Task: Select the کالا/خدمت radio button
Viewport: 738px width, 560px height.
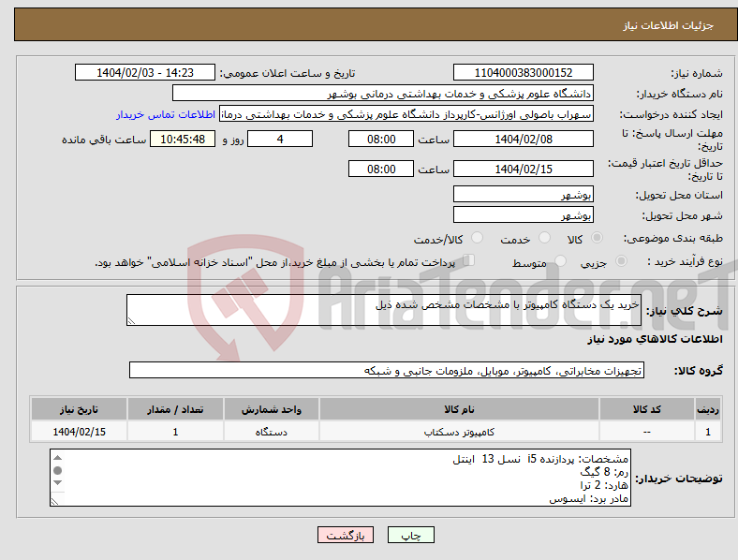Action: pyautogui.click(x=478, y=238)
